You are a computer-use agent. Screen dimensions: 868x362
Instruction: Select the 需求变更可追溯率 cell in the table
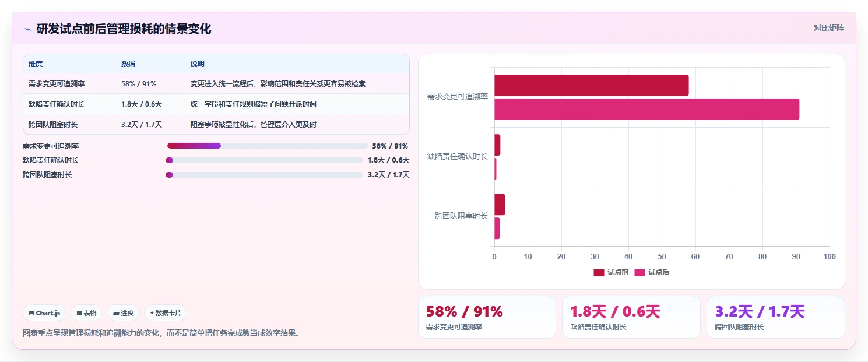point(57,84)
